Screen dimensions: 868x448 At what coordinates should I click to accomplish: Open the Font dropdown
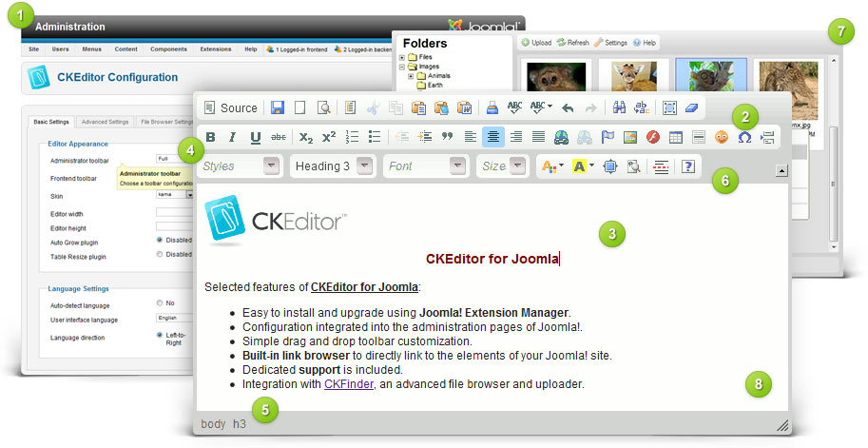pyautogui.click(x=425, y=166)
